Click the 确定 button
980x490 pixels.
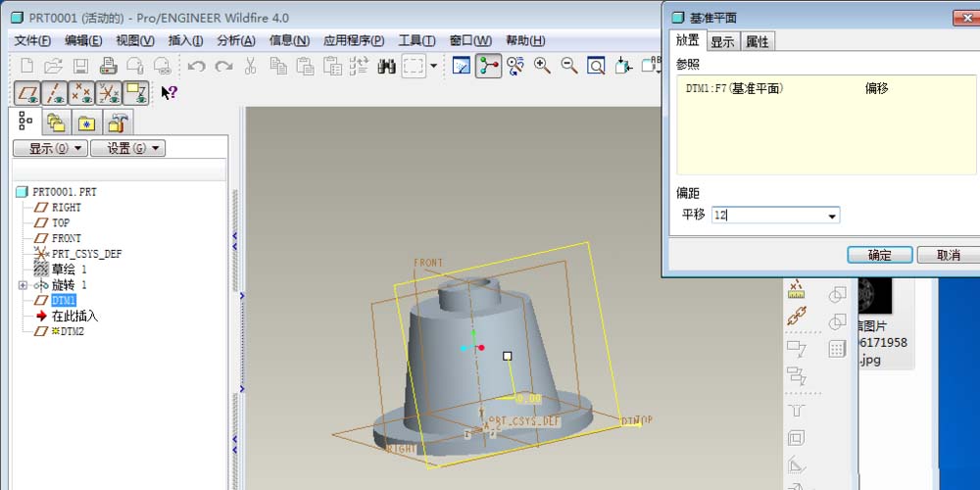tap(879, 255)
